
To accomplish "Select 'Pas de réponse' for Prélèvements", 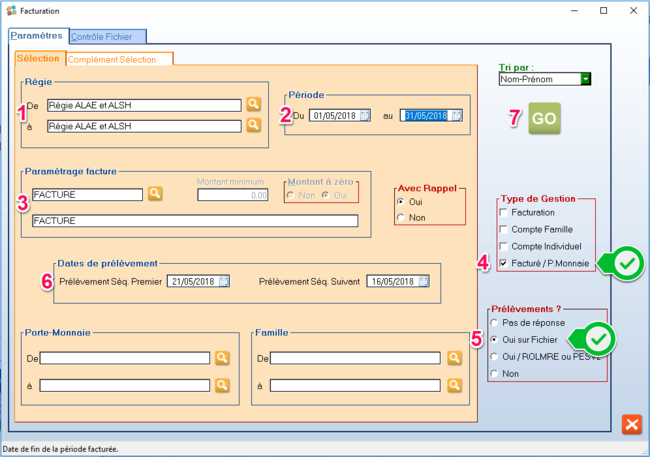I will pyautogui.click(x=493, y=323).
